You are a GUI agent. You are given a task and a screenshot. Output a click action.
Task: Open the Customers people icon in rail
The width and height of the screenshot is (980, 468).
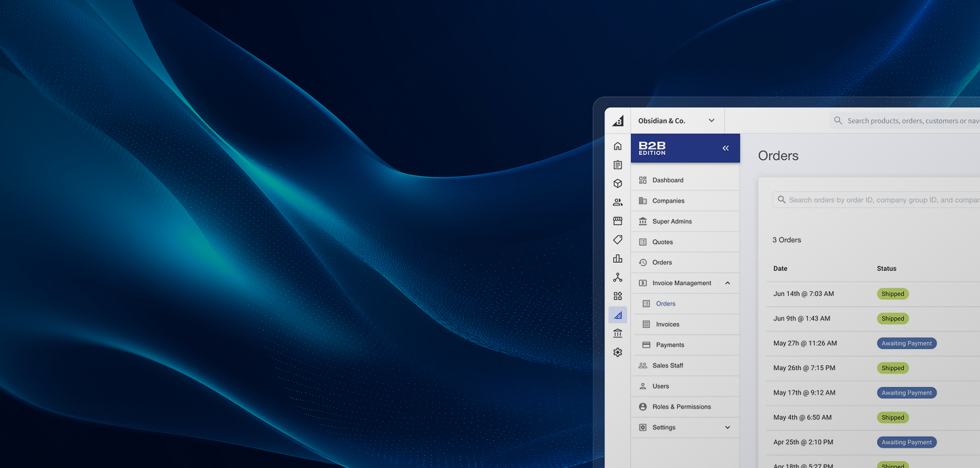(617, 202)
